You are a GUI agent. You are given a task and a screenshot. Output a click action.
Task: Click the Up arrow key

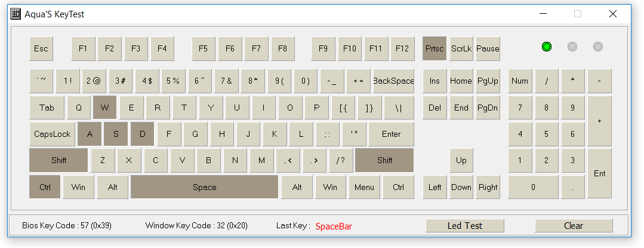point(461,160)
